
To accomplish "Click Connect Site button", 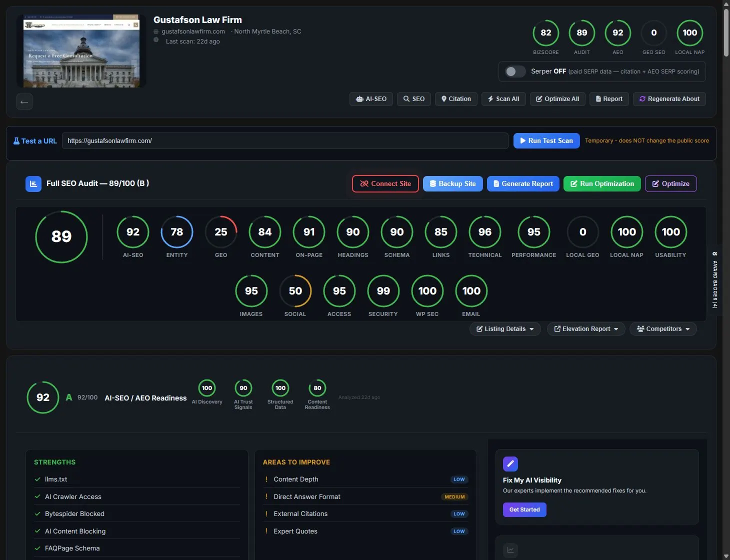I will pos(385,183).
